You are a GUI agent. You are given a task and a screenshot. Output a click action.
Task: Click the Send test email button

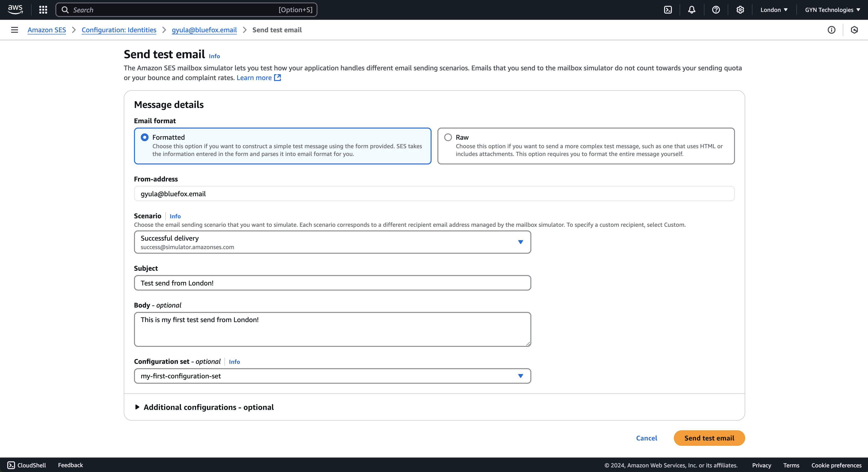(x=709, y=438)
